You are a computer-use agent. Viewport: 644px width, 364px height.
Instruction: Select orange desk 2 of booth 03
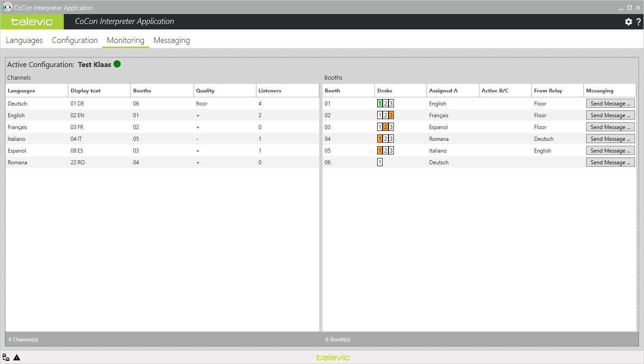[x=385, y=127]
